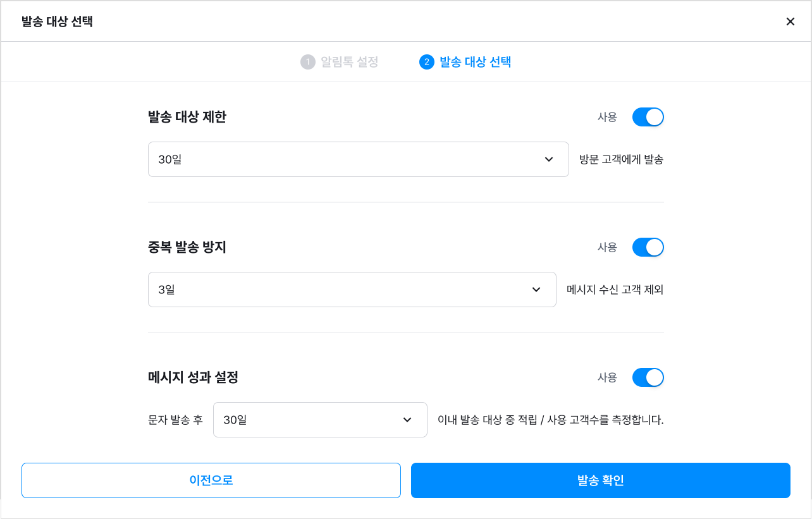Select the 발송 대상 선택 step tab
This screenshot has width=812, height=519.
tap(465, 62)
